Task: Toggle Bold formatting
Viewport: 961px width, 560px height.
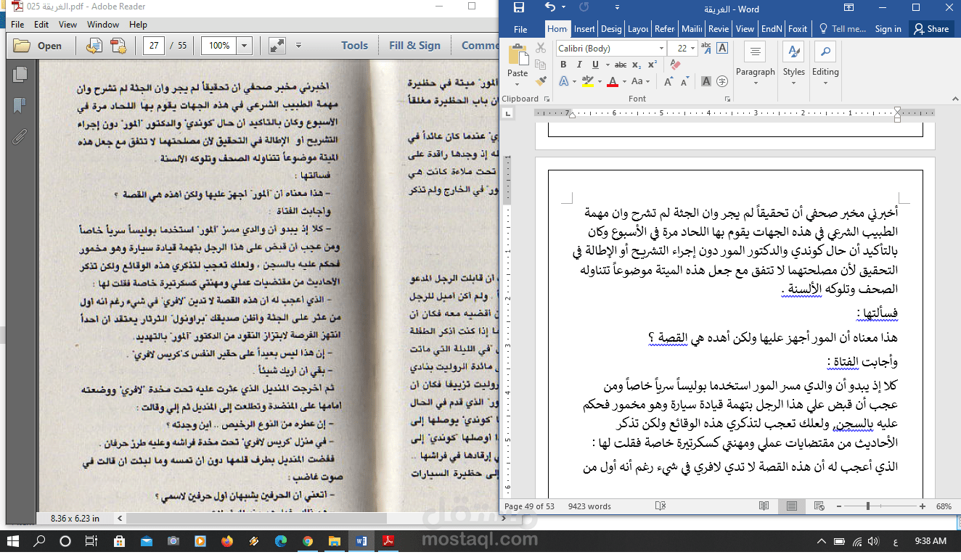Action: tap(563, 65)
